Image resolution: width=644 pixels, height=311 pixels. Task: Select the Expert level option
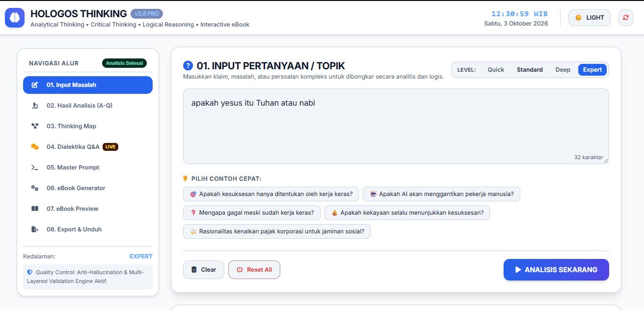coord(592,70)
